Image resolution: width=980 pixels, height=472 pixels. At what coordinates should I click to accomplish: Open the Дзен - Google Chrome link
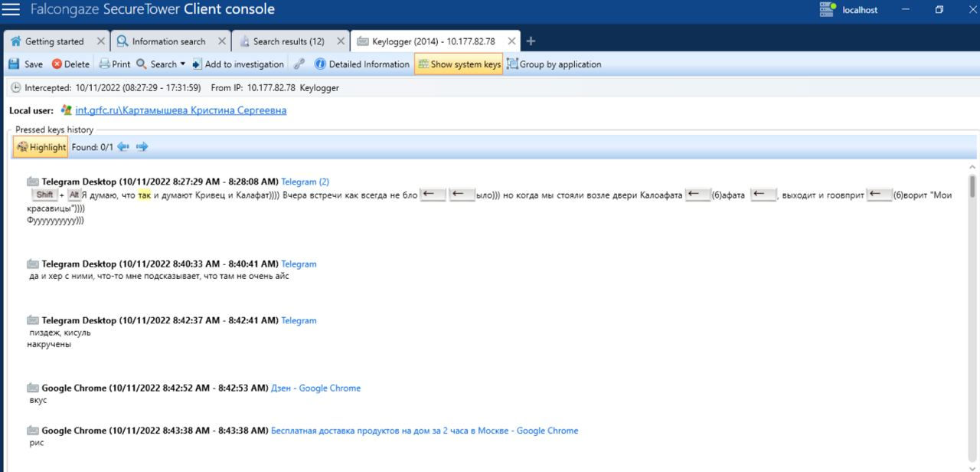click(315, 388)
